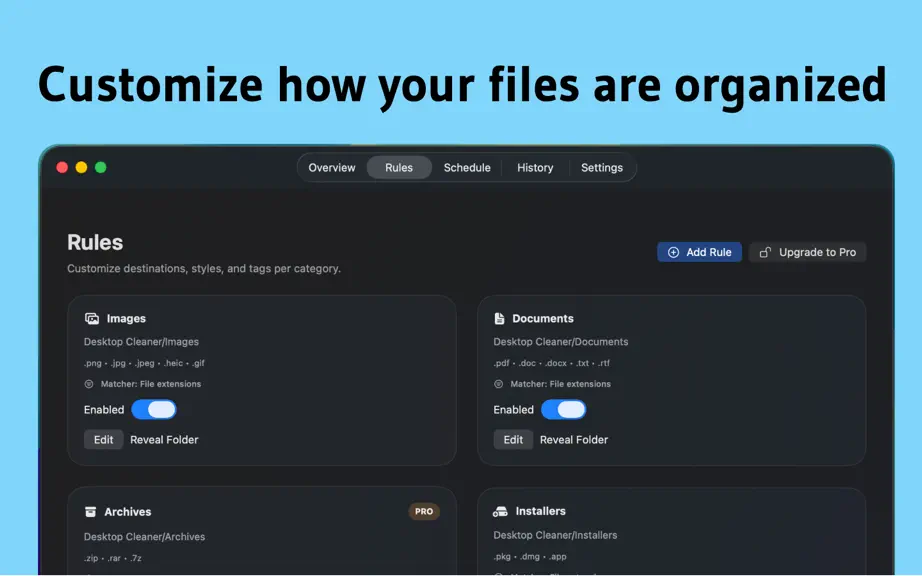This screenshot has height=576, width=922.
Task: Click the Installers category icon
Action: 500,511
